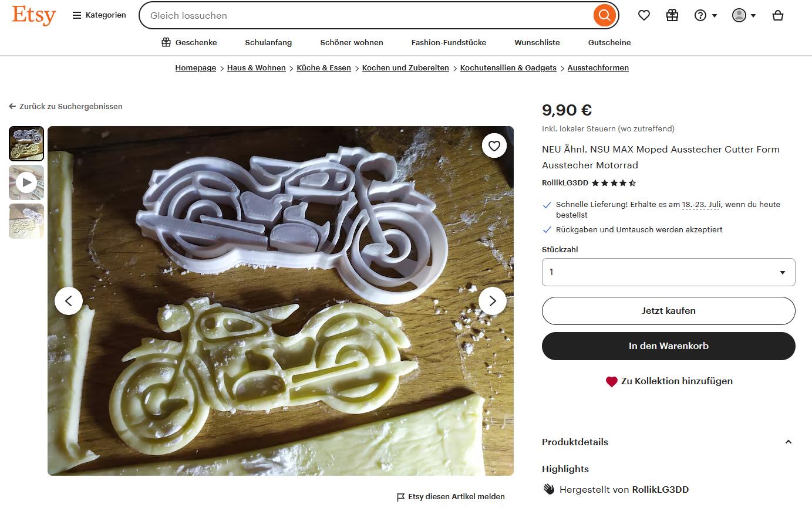Click the Etsy logo
This screenshot has height=508, width=812.
(33, 15)
